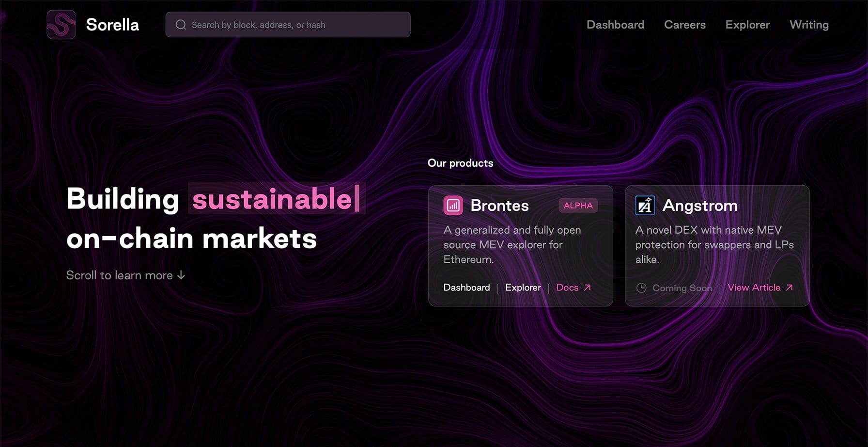The image size is (868, 447).
Task: Open the Writing page in navigation
Action: pos(809,25)
